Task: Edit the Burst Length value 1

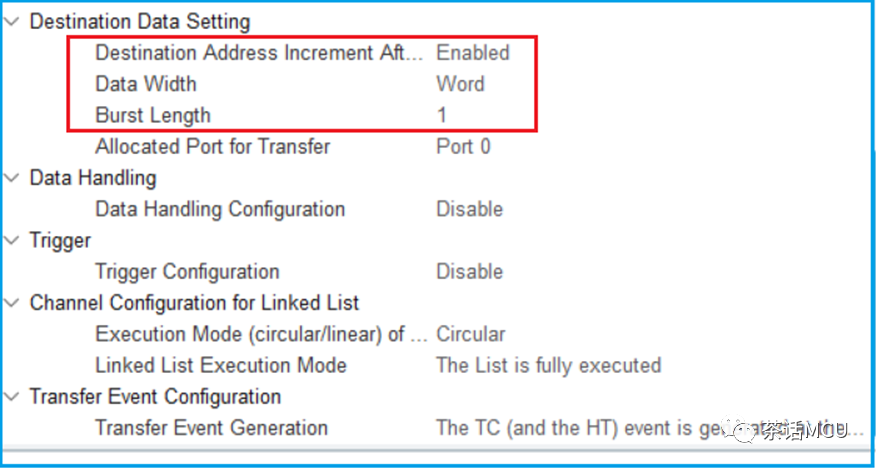Action: click(x=442, y=116)
